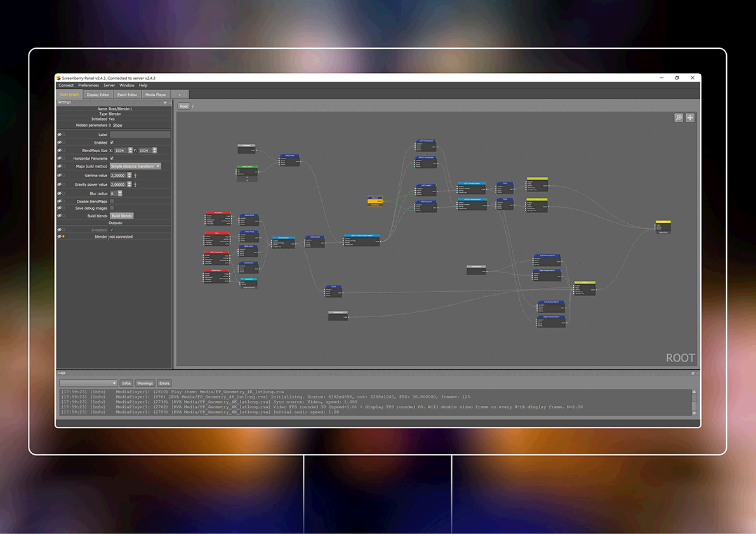This screenshot has height=534, width=756.
Task: Click the eye icon beside Gamma value
Action: coord(60,175)
